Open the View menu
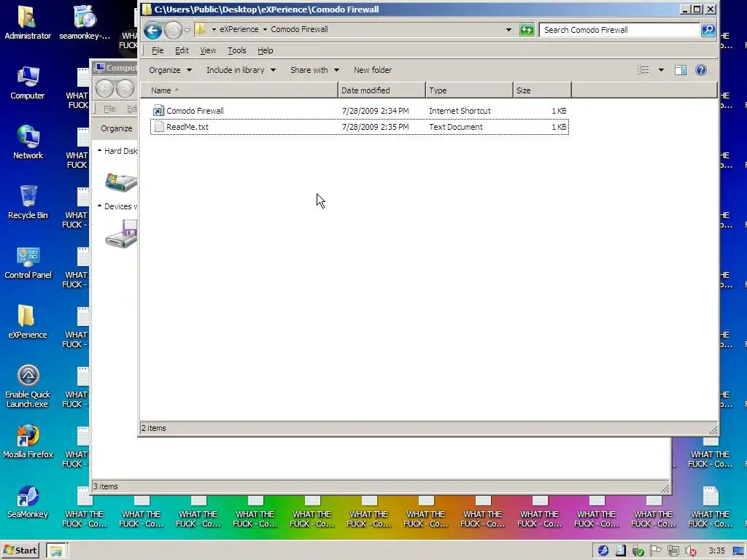747x560 pixels. point(208,50)
